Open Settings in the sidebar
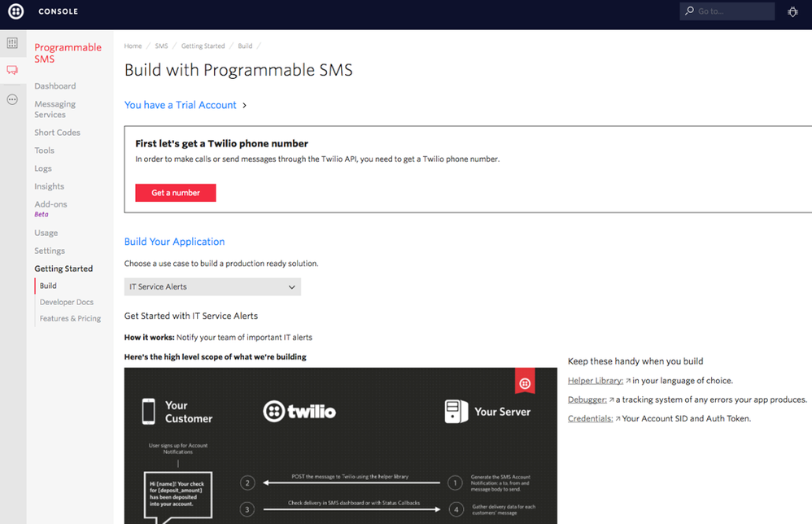This screenshot has width=812, height=524. 50,251
